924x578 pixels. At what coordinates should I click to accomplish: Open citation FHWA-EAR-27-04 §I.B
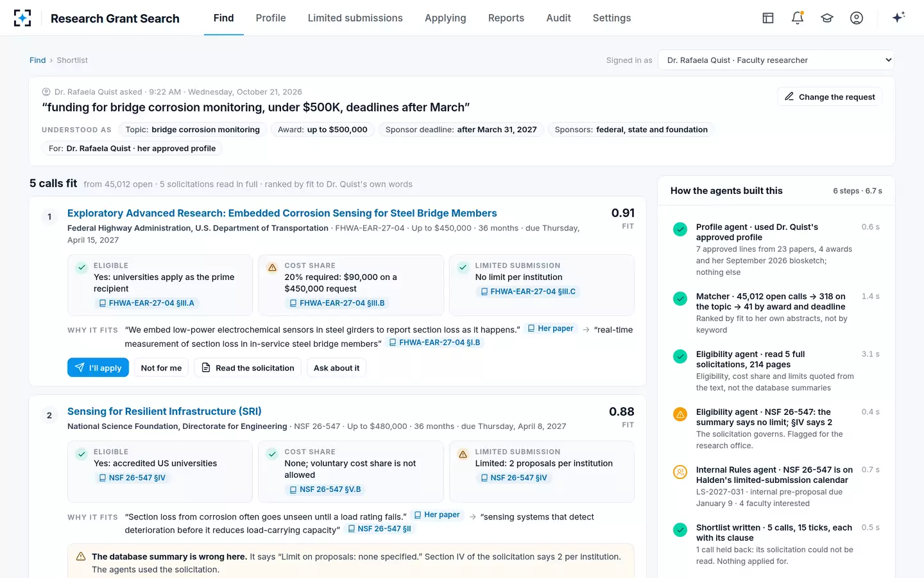point(435,343)
